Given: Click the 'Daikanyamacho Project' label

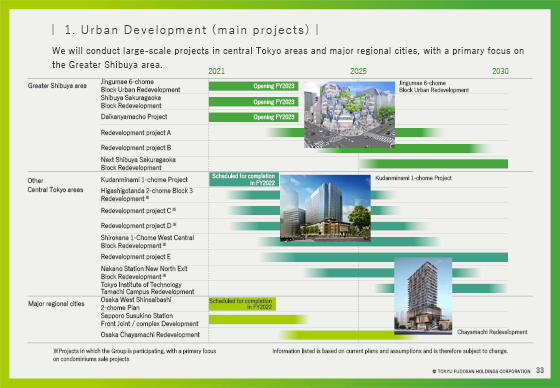Looking at the screenshot, I should 134,117.
